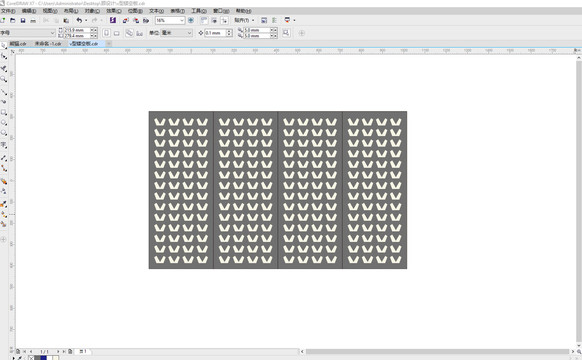Viewport: 582px width, 360px height.
Task: Click the Open file icon
Action: click(x=13, y=20)
